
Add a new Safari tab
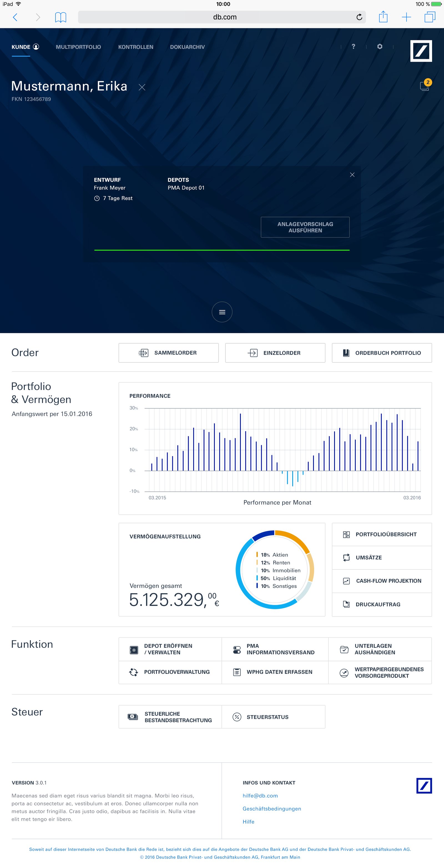pos(406,17)
